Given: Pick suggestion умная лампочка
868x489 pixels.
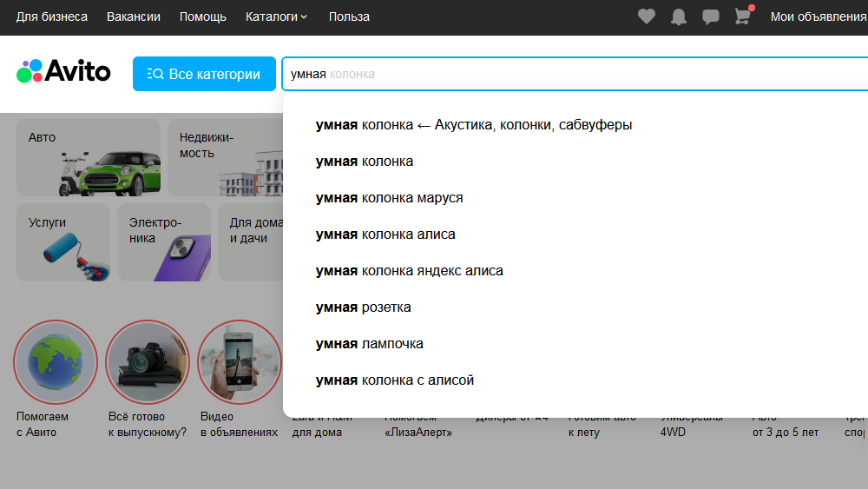Looking at the screenshot, I should 369,344.
